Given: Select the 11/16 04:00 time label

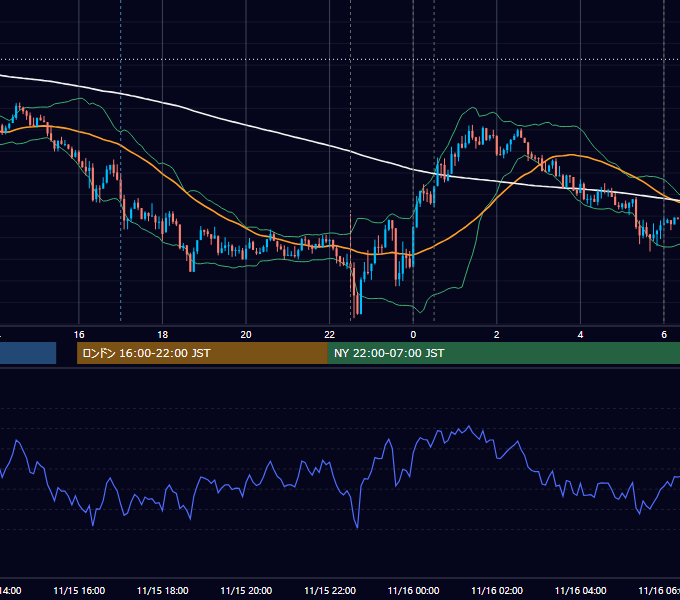Looking at the screenshot, I should [581, 590].
